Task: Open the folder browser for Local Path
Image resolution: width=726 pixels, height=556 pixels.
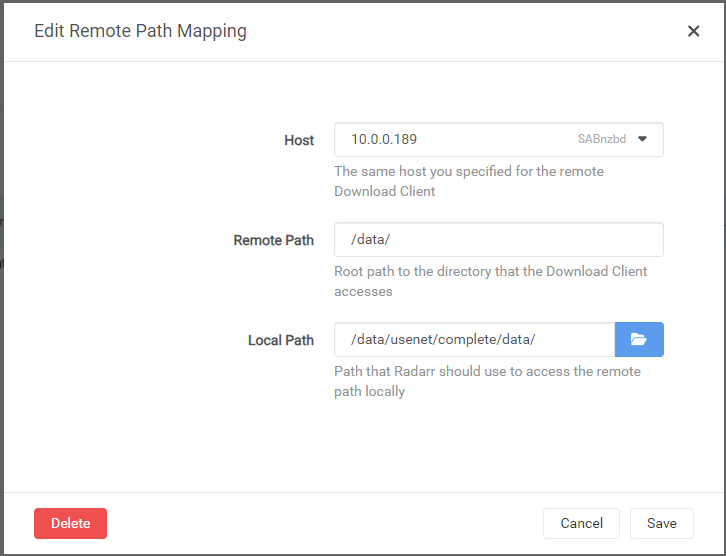Action: point(639,339)
